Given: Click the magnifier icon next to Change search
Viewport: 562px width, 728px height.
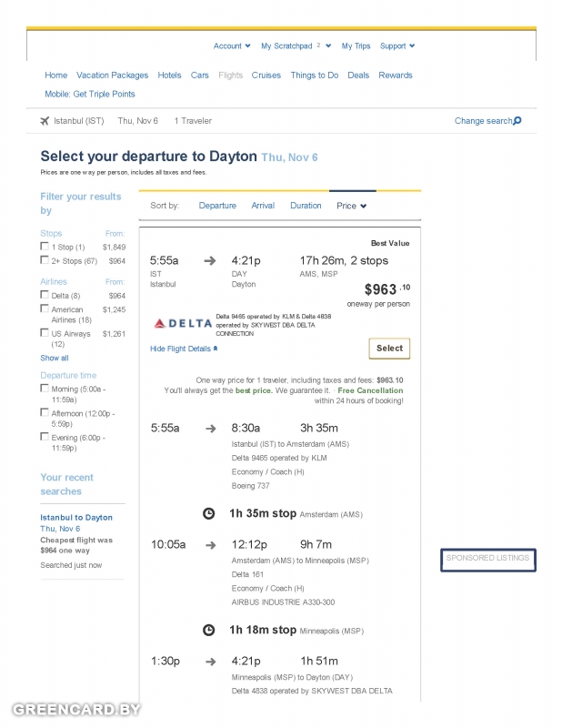Looking at the screenshot, I should click(517, 121).
